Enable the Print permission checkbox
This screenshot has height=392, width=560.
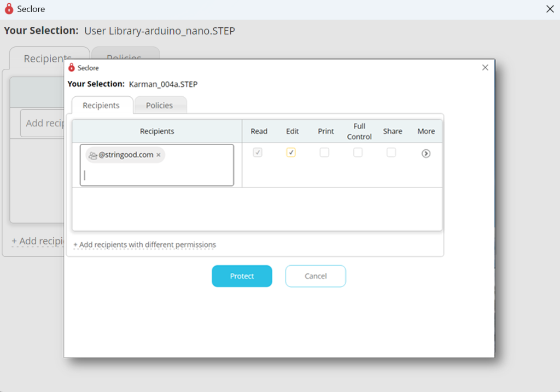(324, 153)
